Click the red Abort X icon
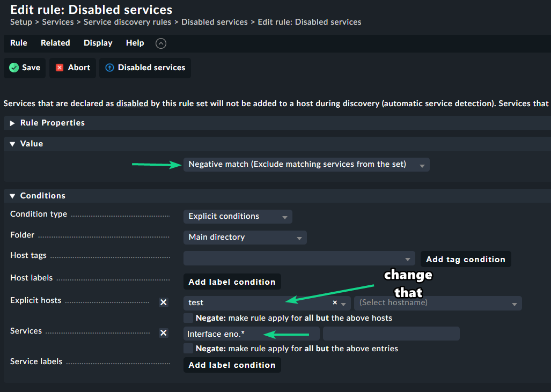The image size is (551, 392). (60, 68)
